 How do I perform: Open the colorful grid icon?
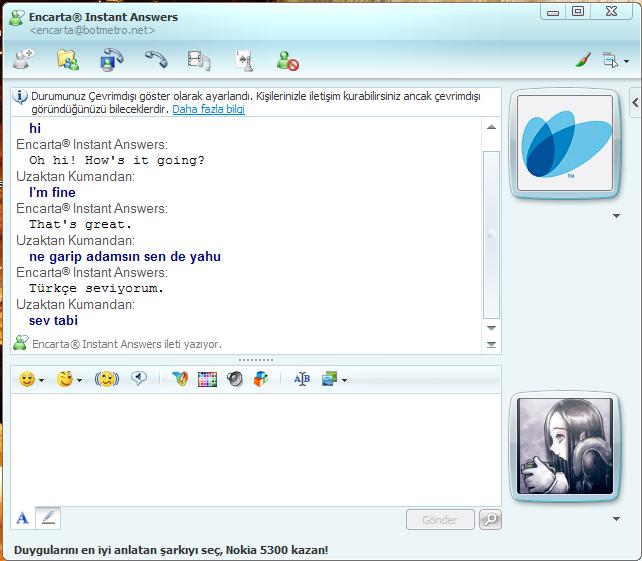coord(207,379)
